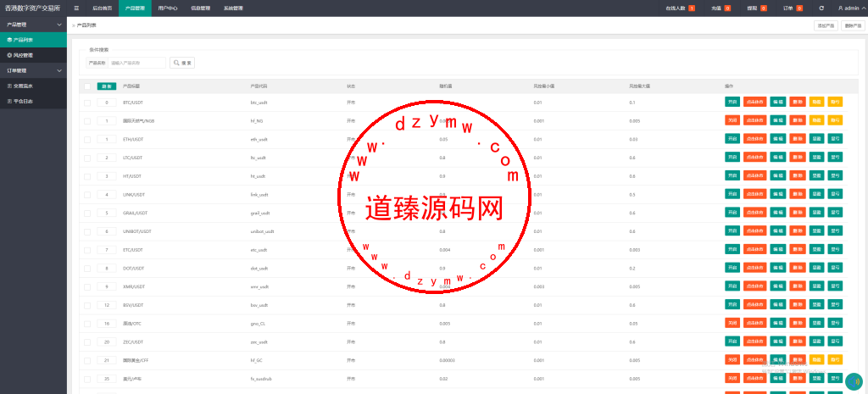Check the ETH/USDT row checkbox

point(87,140)
